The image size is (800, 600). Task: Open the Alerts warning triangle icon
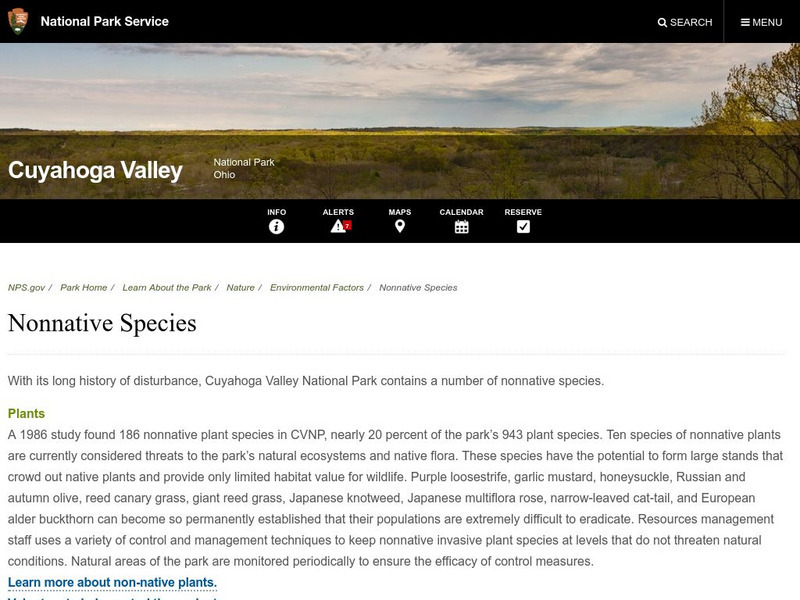pyautogui.click(x=339, y=227)
